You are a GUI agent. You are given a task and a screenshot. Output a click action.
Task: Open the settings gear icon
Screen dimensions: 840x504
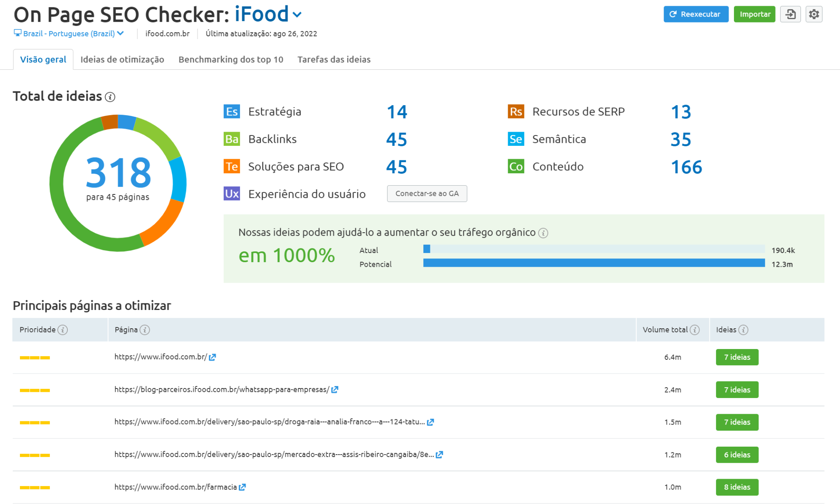tap(814, 14)
